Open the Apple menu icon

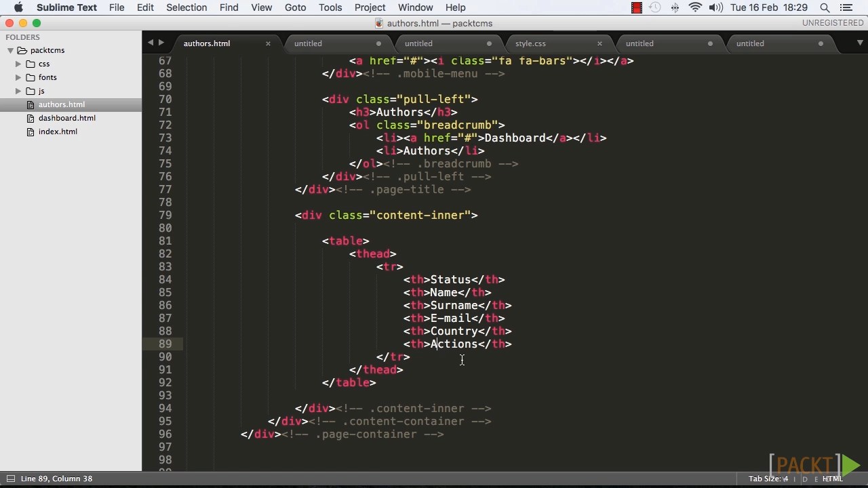click(18, 7)
